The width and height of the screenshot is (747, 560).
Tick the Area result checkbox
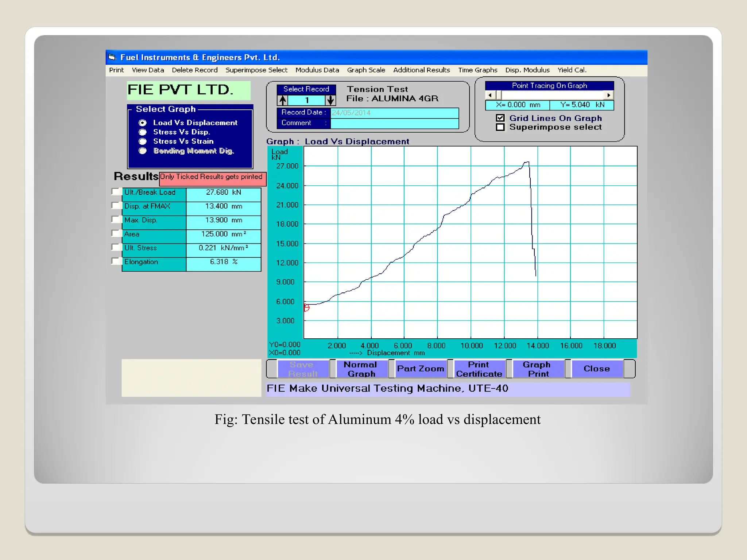116,233
